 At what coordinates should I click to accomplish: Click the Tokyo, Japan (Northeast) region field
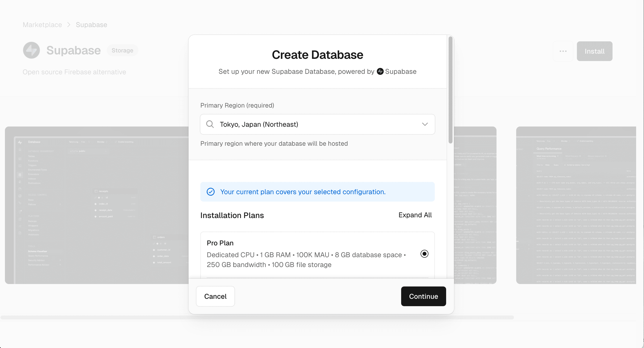pos(317,124)
